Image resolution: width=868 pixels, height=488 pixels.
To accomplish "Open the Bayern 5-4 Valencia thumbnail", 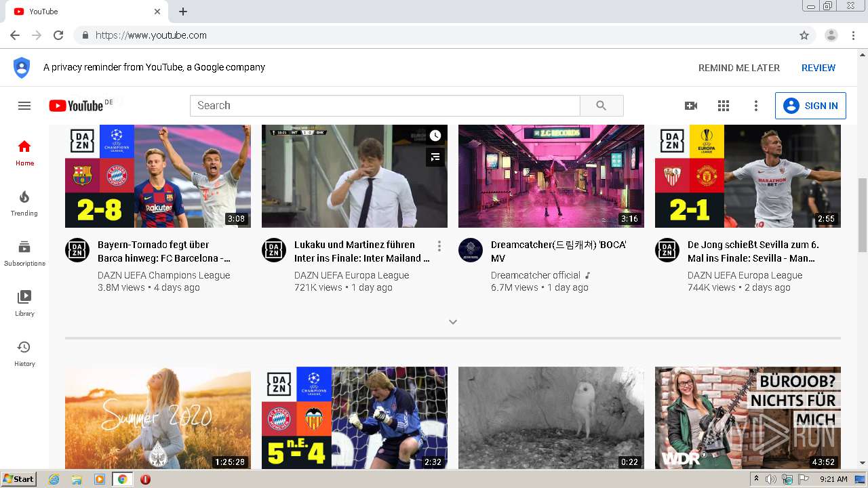I will (355, 418).
